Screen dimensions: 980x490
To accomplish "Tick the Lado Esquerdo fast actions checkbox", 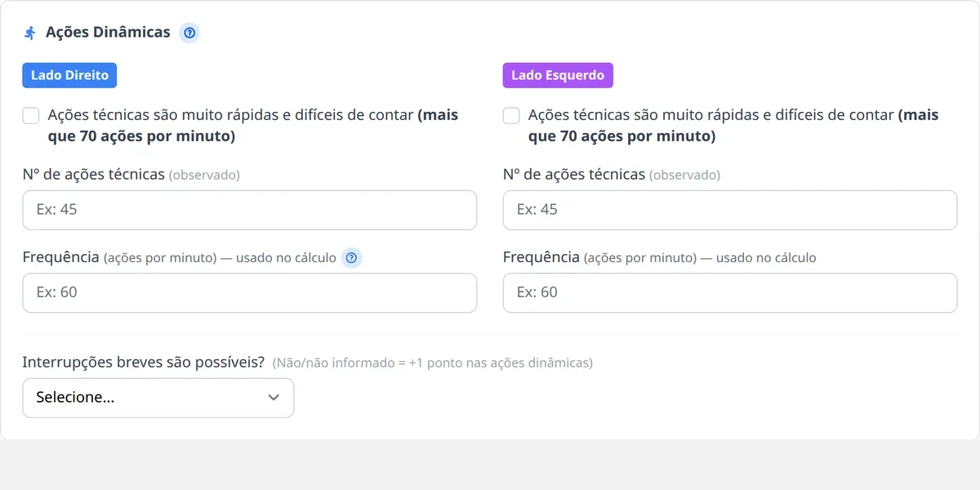I will [511, 115].
